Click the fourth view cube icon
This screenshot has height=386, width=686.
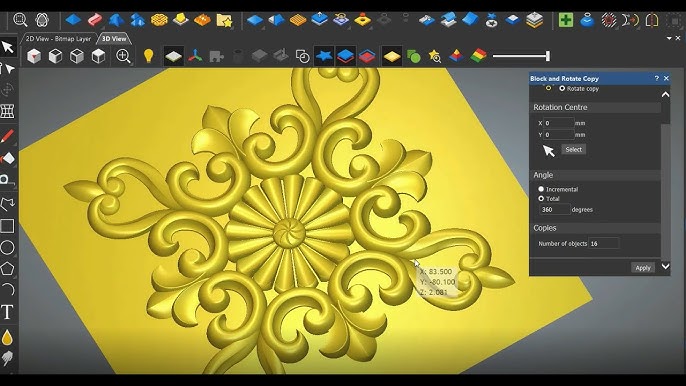(98, 56)
